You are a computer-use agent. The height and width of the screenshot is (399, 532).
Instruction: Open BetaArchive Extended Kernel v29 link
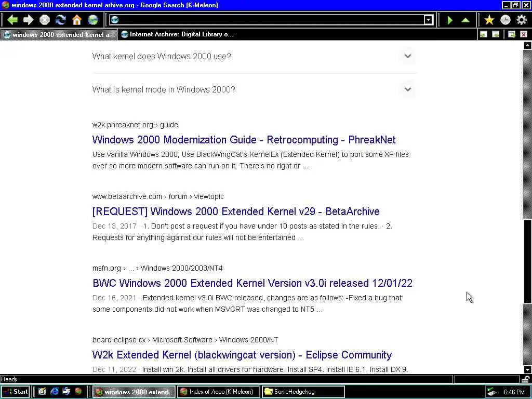coord(236,211)
